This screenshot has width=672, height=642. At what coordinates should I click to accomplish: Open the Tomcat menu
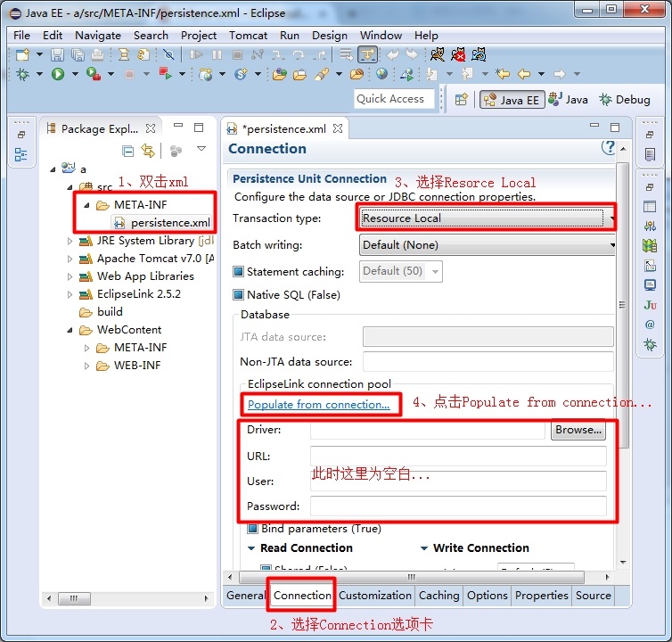pos(248,35)
